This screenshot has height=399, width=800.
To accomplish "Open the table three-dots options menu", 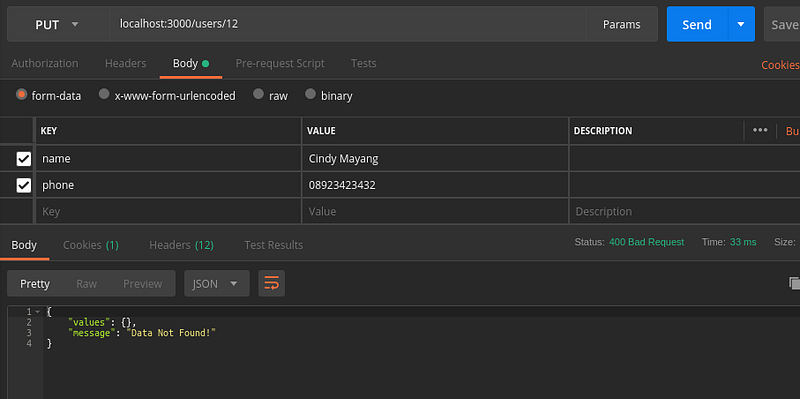I will tap(760, 130).
